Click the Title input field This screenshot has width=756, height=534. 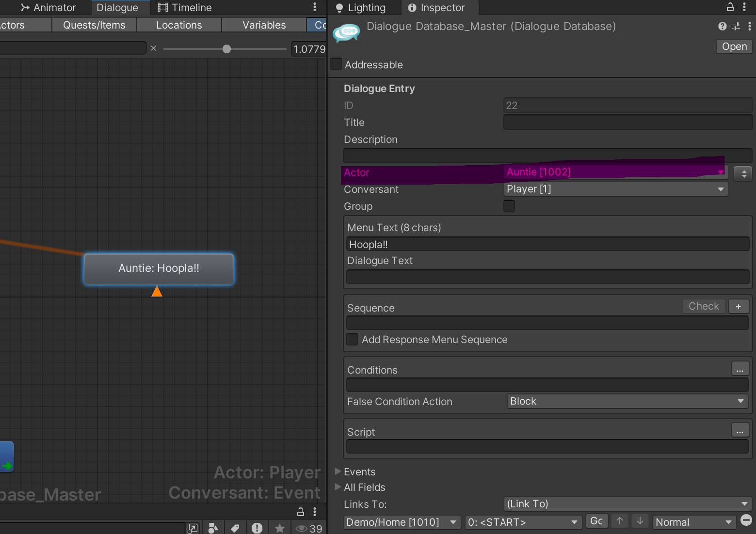click(x=628, y=122)
